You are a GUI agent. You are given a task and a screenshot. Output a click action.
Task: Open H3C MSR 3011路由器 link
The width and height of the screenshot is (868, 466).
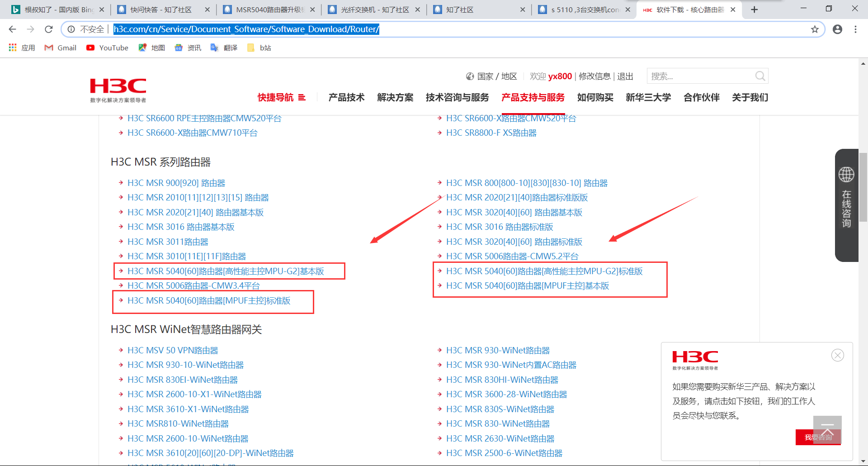click(168, 242)
